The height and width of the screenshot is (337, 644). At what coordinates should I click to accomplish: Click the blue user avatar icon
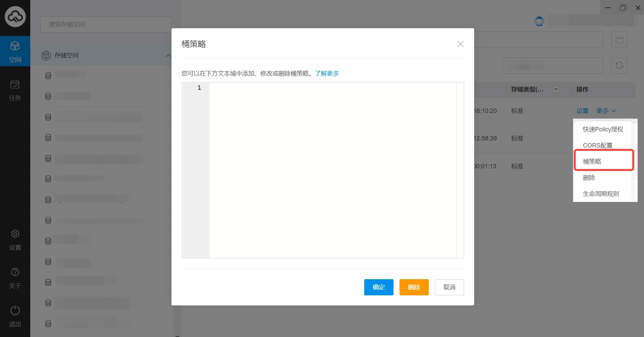539,21
